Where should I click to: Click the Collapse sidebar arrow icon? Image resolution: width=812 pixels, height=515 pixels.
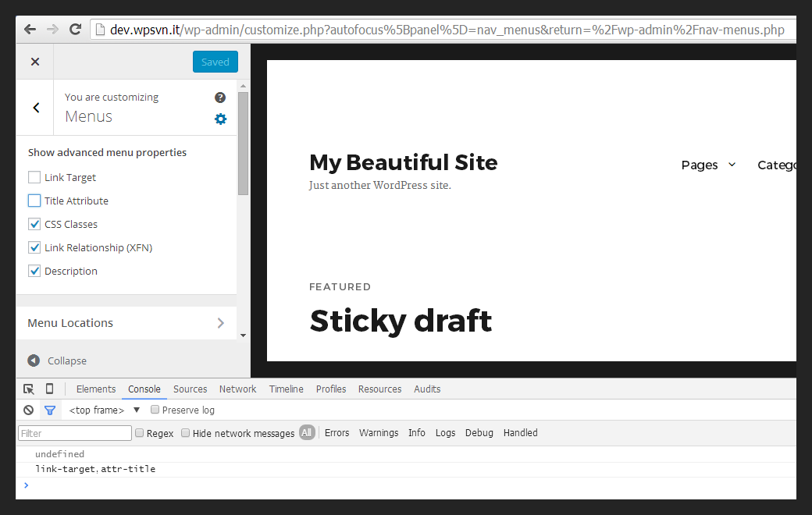[34, 360]
